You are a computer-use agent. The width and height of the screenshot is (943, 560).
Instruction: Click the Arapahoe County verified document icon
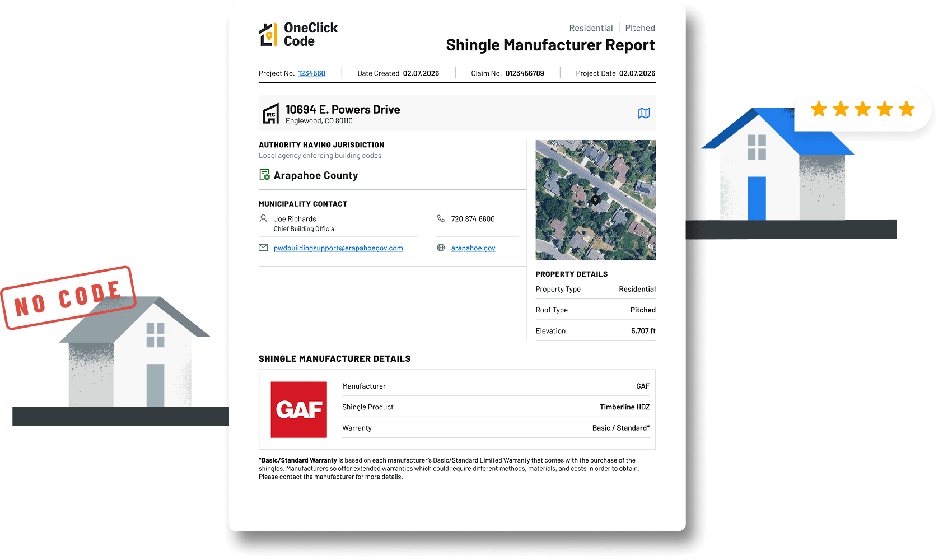point(264,175)
